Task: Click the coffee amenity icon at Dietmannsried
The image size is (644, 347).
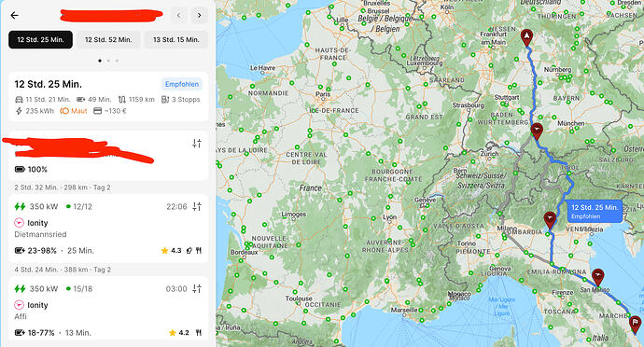Action: point(189,251)
